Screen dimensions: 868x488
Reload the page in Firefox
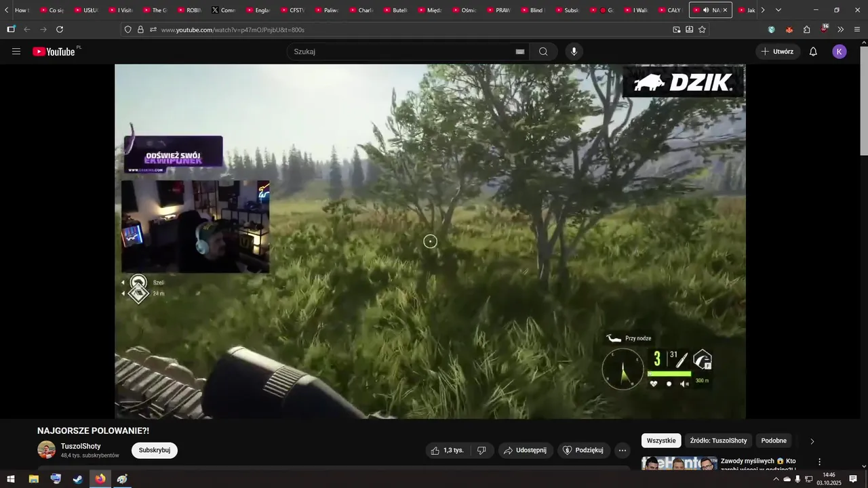pyautogui.click(x=60, y=30)
